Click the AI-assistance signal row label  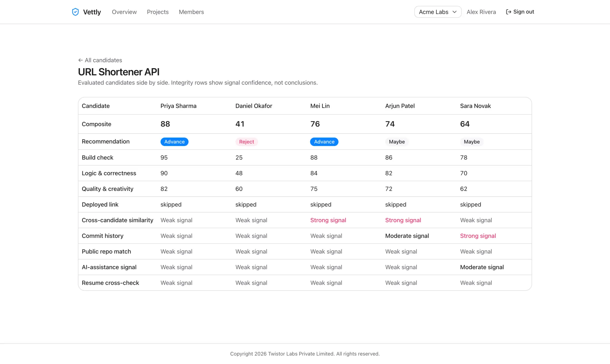[109, 267]
